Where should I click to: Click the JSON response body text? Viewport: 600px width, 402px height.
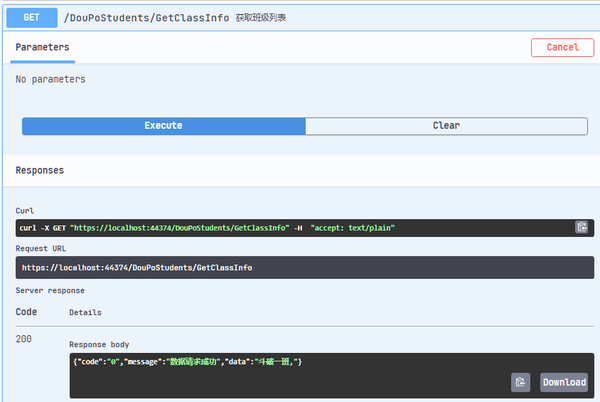coord(188,360)
